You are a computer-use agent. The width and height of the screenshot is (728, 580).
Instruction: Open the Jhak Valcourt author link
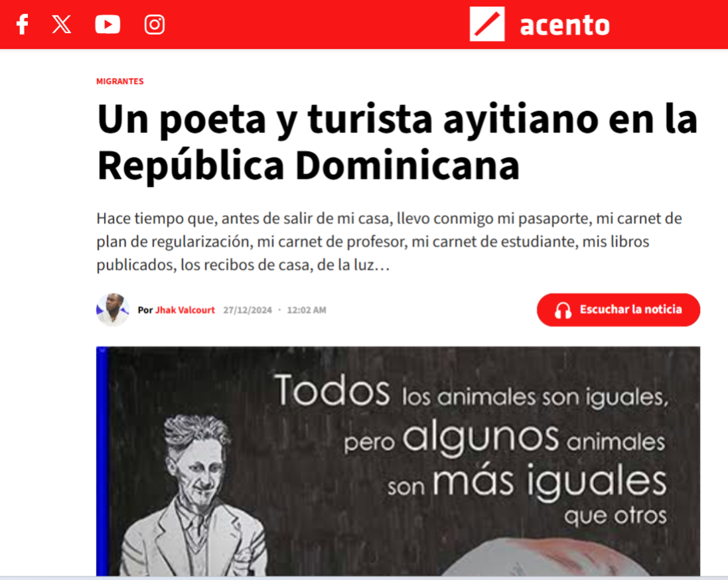(184, 310)
